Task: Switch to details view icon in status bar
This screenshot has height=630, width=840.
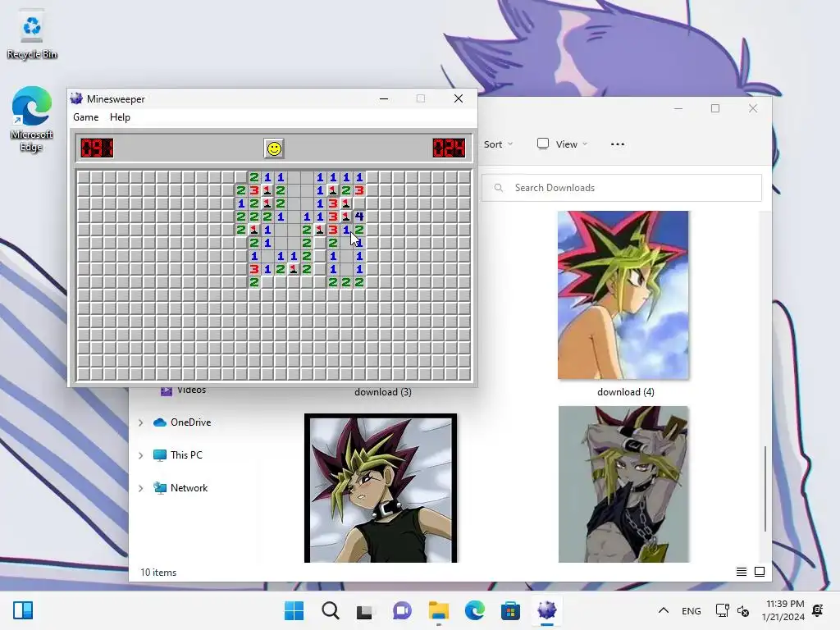Action: (x=742, y=572)
